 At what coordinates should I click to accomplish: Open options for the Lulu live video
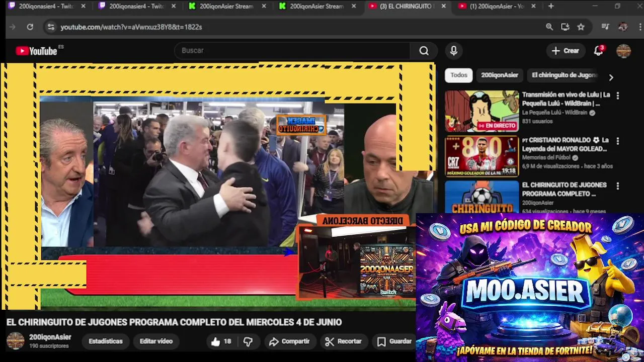tap(617, 96)
